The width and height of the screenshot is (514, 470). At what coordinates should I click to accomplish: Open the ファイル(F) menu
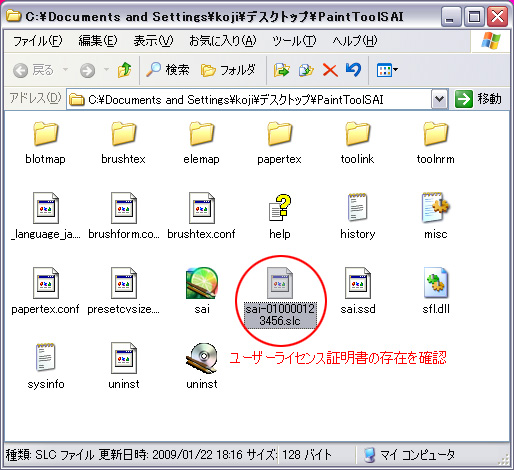[x=38, y=41]
